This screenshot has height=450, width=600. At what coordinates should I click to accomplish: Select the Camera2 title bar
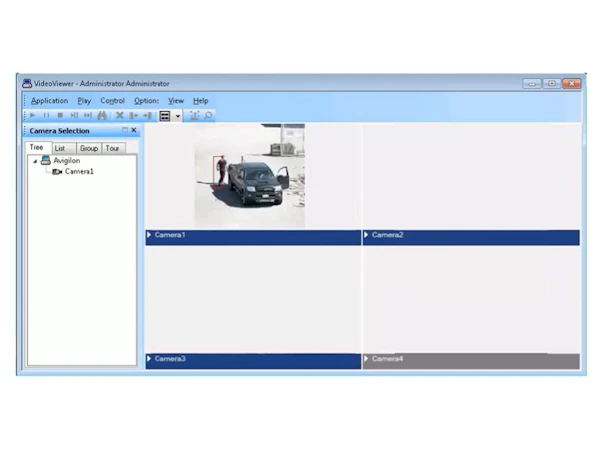[x=471, y=237]
